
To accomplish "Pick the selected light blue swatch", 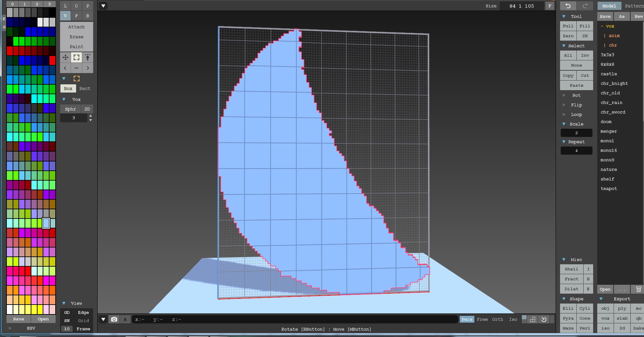I will click(x=46, y=223).
